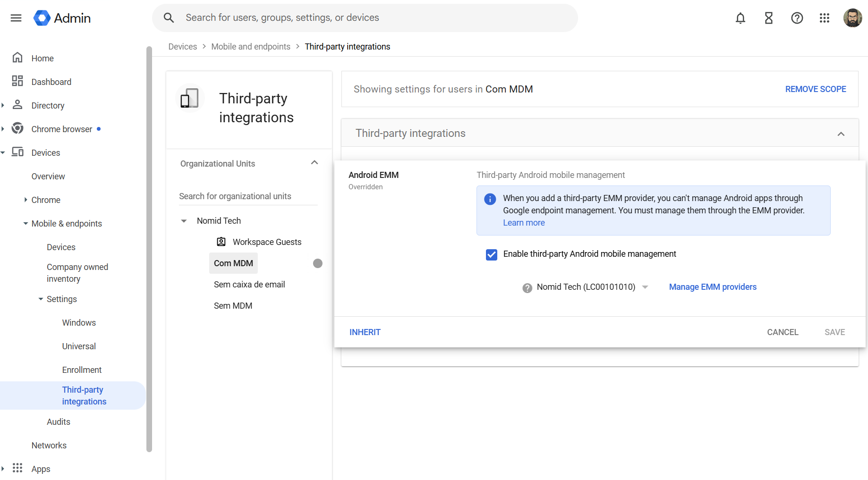Image resolution: width=868 pixels, height=480 pixels.
Task: Click the search for users input
Action: click(x=365, y=18)
